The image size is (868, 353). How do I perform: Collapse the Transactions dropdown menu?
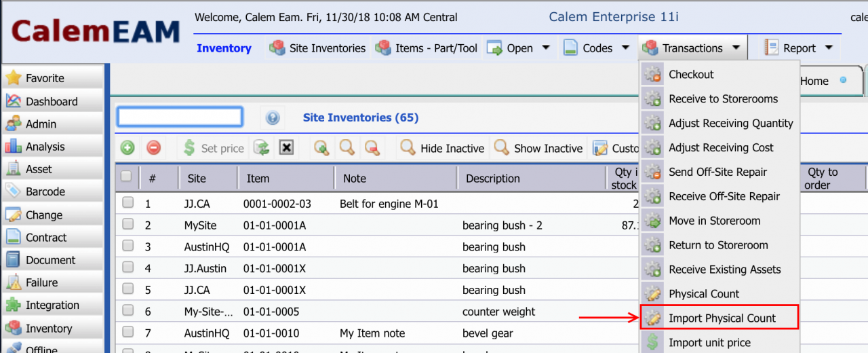692,48
